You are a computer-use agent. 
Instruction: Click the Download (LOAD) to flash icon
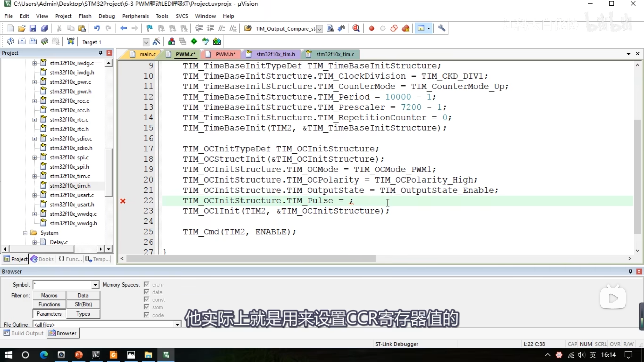71,41
